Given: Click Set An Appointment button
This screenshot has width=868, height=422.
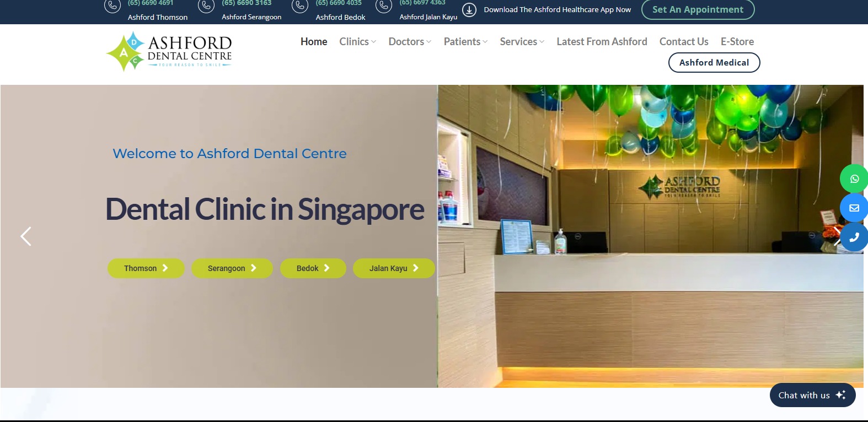Looking at the screenshot, I should point(698,9).
